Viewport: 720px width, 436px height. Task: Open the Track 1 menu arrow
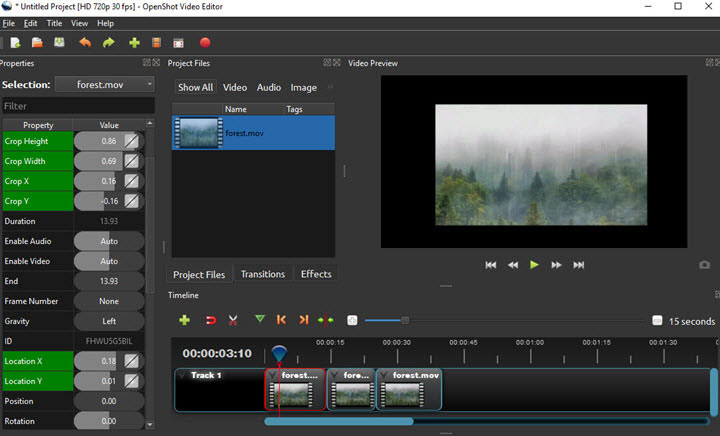(182, 376)
